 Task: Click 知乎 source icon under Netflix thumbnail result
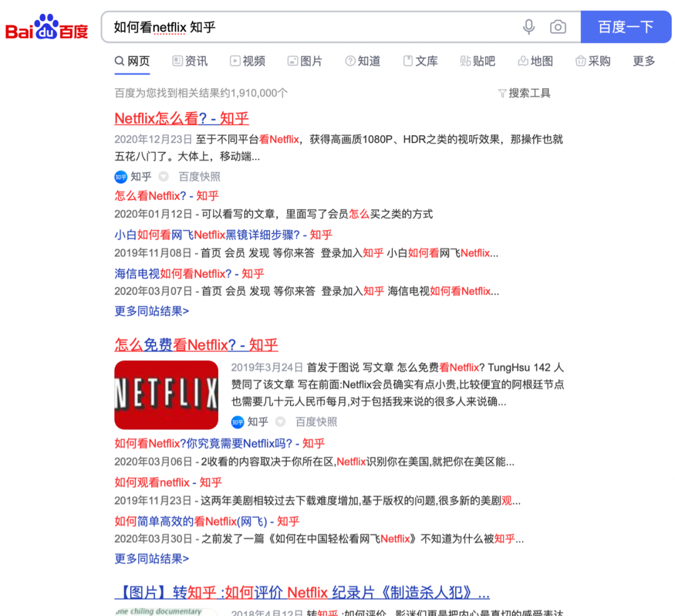click(237, 422)
